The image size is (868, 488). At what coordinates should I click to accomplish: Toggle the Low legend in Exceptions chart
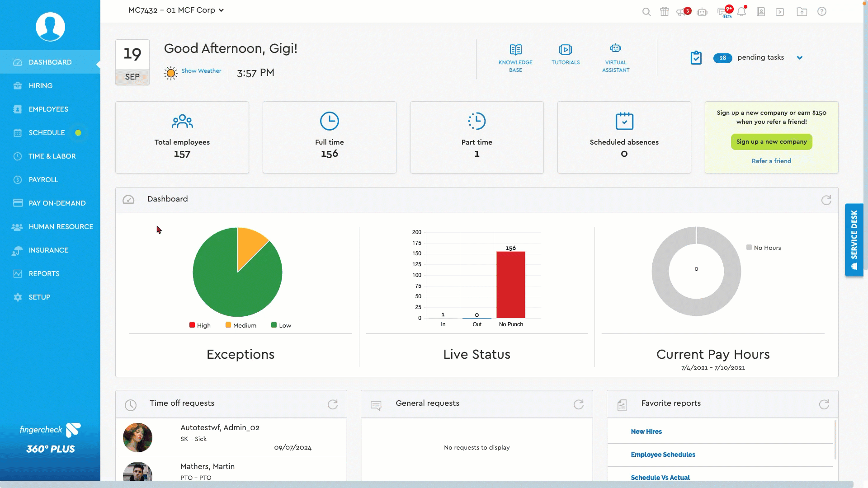click(281, 325)
